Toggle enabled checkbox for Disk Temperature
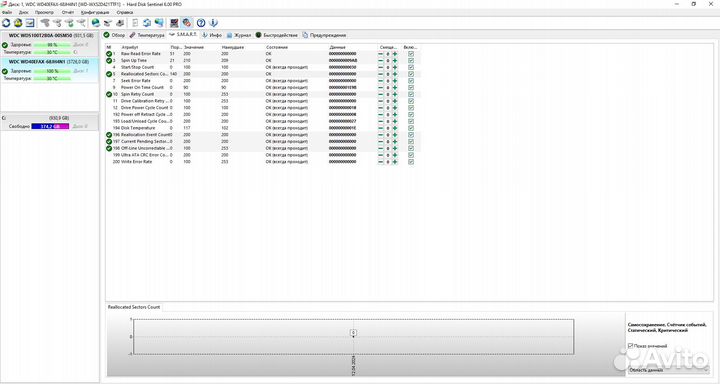 click(411, 128)
